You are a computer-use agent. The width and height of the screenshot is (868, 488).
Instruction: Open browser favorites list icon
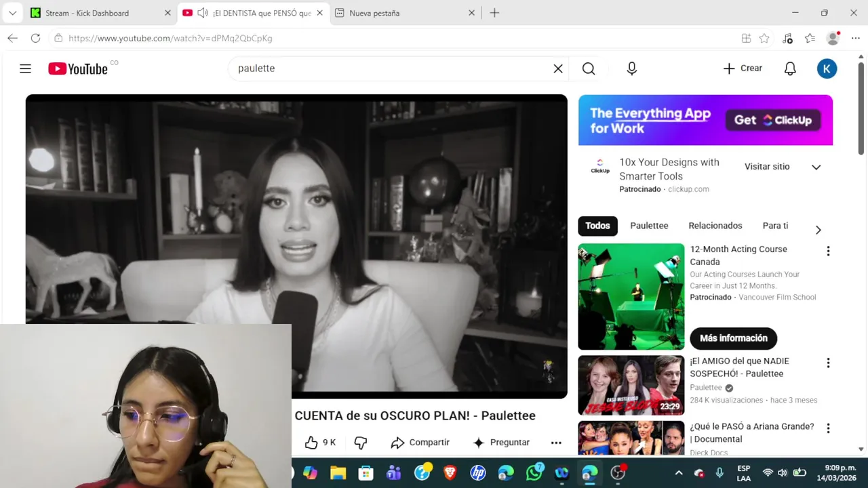point(810,38)
